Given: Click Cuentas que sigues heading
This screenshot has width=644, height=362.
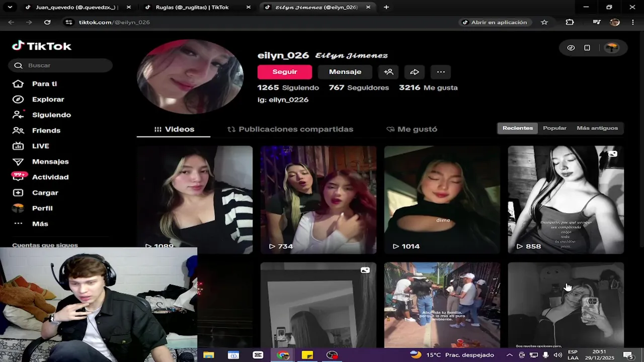Looking at the screenshot, I should point(45,245).
